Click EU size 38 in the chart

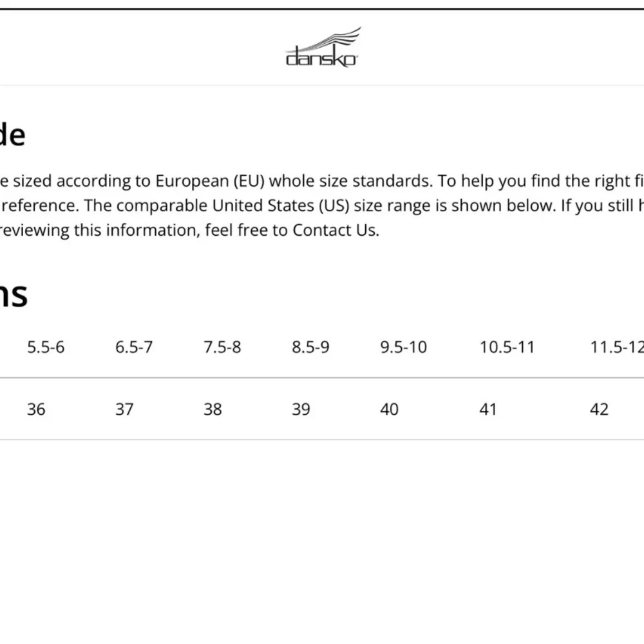coord(213,409)
